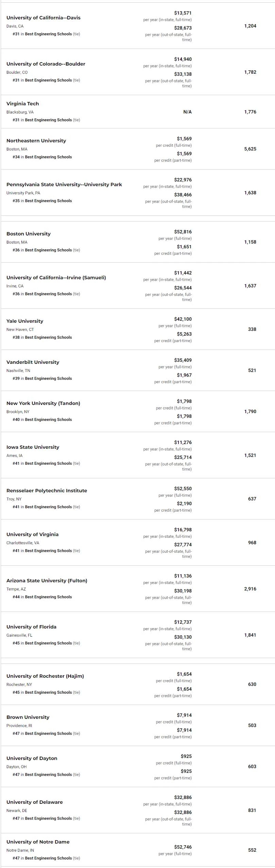Image resolution: width=275 pixels, height=868 pixels.
Task: Open University of Colorado--Boulder school page
Action: coord(46,64)
